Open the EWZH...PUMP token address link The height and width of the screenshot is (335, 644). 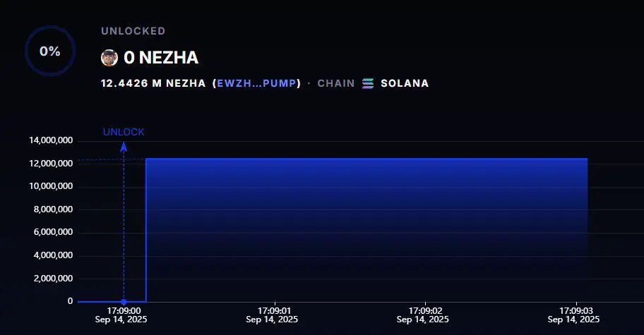tap(257, 83)
